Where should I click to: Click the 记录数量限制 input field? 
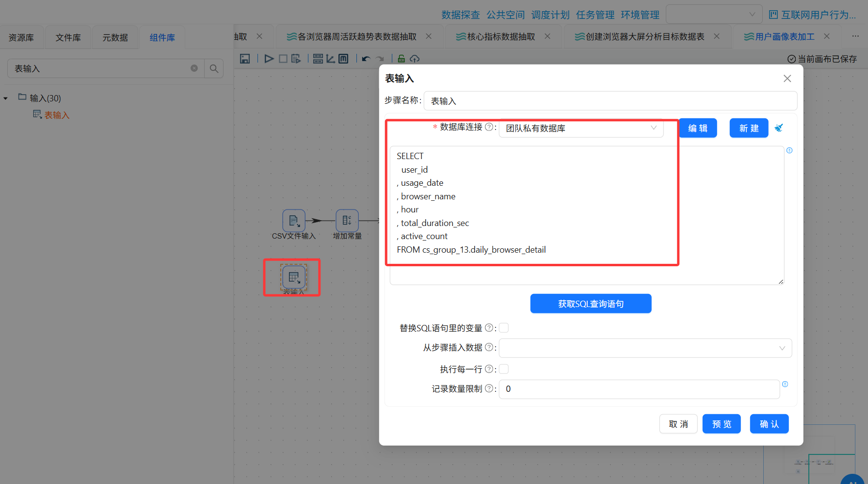click(x=639, y=389)
